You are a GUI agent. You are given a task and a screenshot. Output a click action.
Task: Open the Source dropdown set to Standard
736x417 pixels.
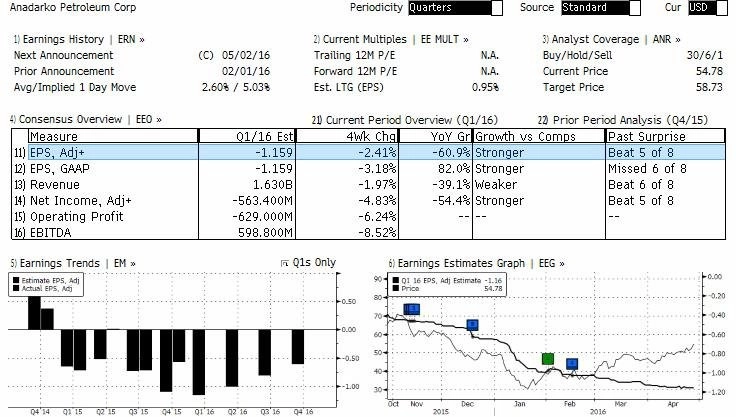[x=600, y=8]
